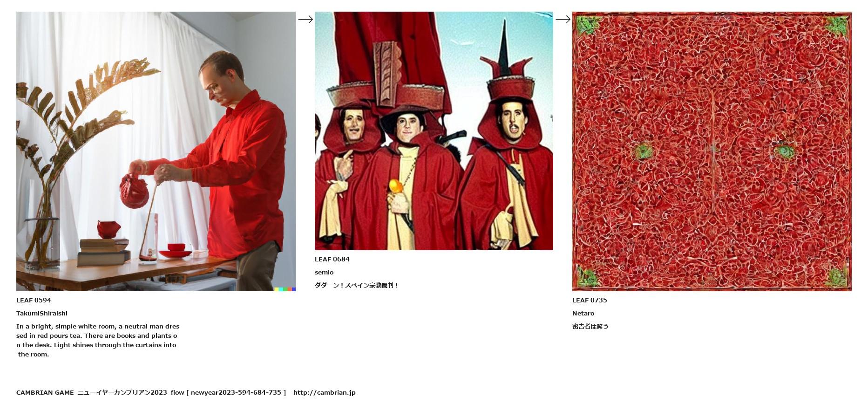The height and width of the screenshot is (404, 868).
Task: Select author name semio
Action: click(x=324, y=272)
